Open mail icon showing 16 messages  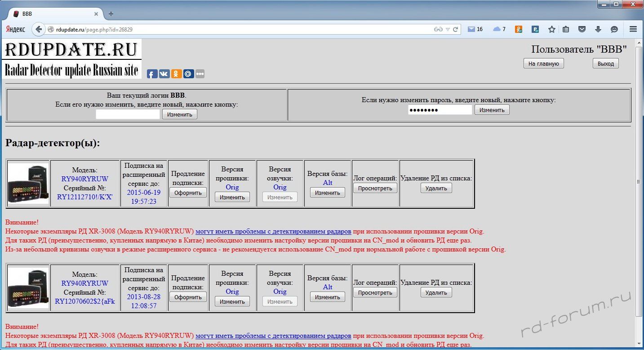point(475,29)
